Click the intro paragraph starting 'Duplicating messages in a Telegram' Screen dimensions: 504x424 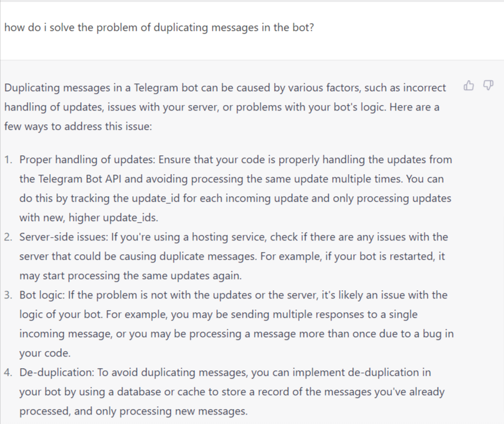click(x=225, y=107)
